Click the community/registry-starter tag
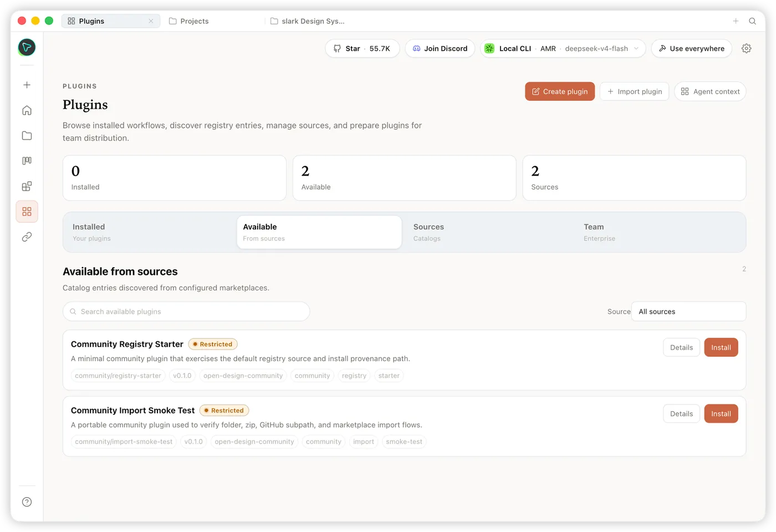This screenshot has width=776, height=532. [x=118, y=376]
